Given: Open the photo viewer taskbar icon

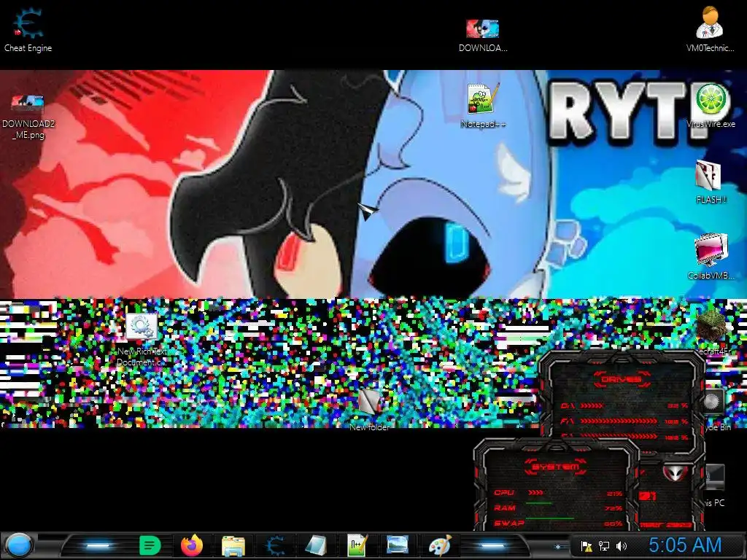Looking at the screenshot, I should point(398,545).
